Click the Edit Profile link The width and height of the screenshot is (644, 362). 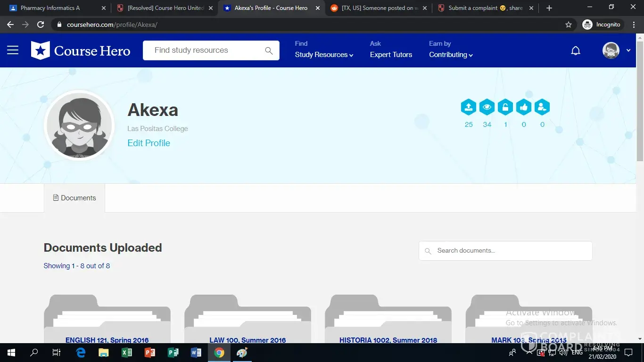pos(149,143)
